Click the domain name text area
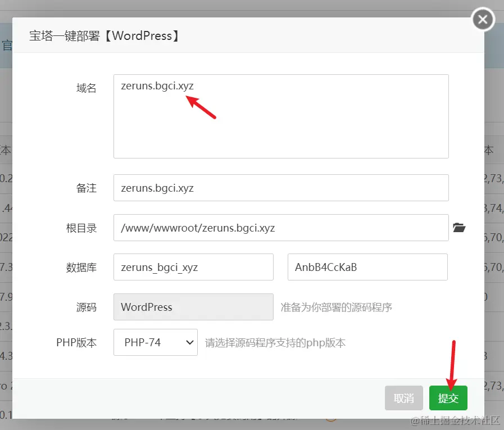This screenshot has height=430, width=504. click(x=281, y=116)
